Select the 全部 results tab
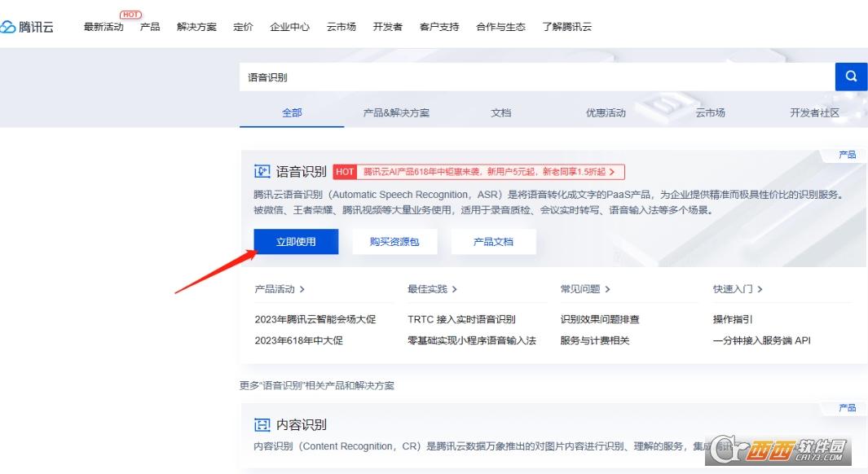This screenshot has height=474, width=868. [292, 113]
